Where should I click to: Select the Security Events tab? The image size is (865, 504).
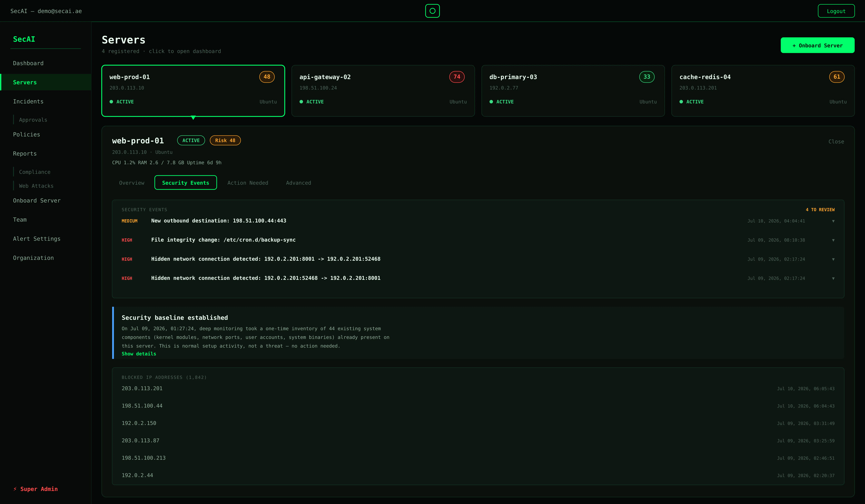[186, 183]
